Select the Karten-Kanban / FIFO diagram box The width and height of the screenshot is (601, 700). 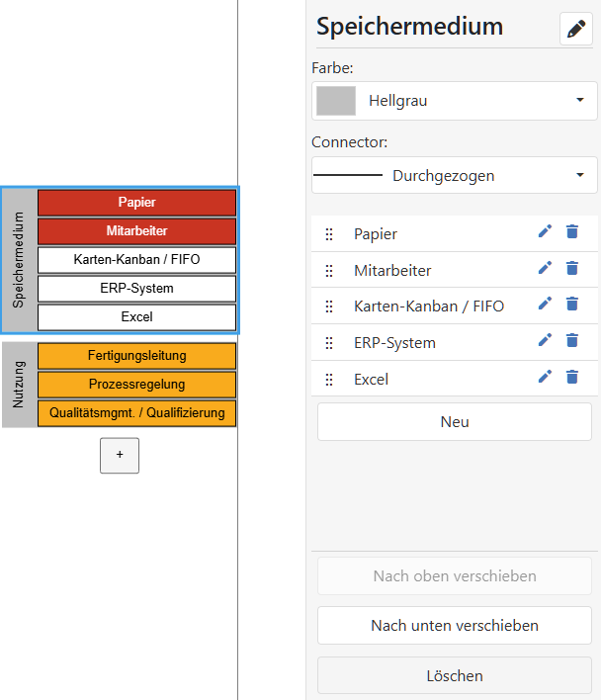[137, 260]
